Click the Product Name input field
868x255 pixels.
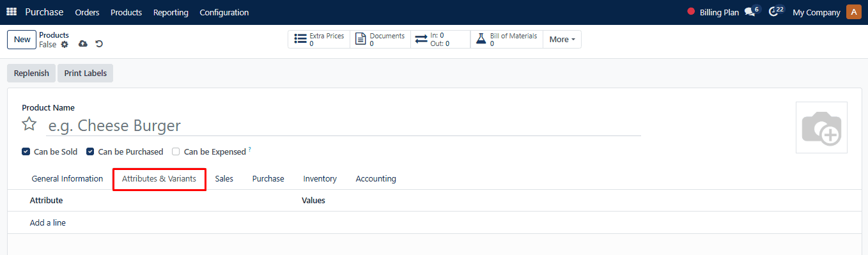point(343,125)
